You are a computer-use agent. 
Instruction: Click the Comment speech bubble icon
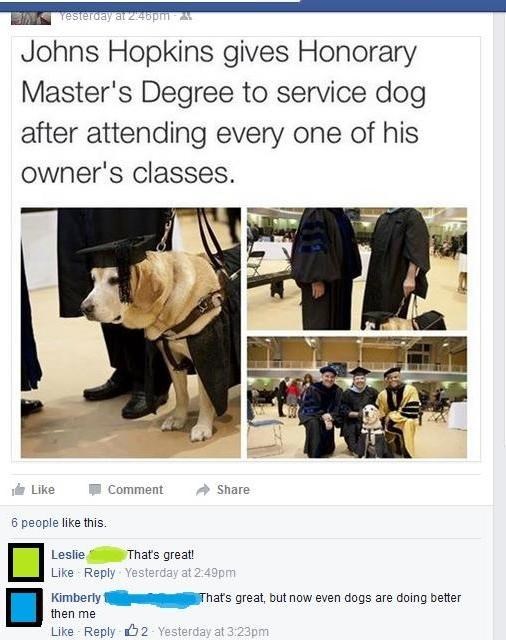point(95,489)
